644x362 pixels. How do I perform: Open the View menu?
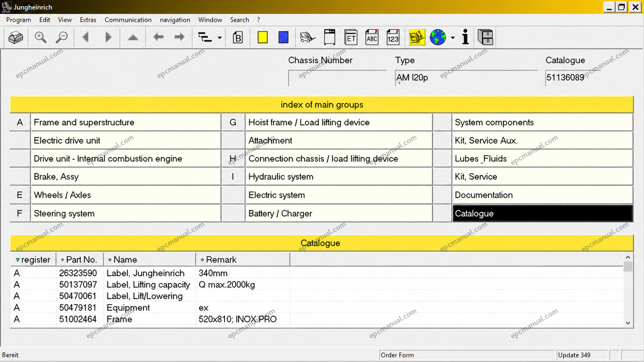pyautogui.click(x=65, y=20)
